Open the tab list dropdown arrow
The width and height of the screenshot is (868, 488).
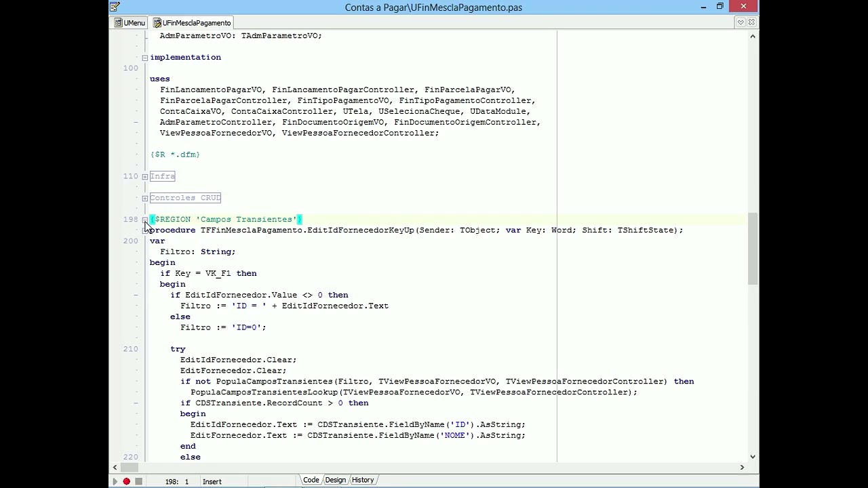tap(741, 22)
